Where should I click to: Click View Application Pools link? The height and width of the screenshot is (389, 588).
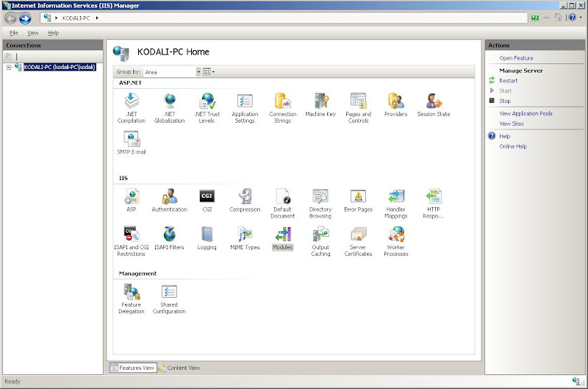pos(526,113)
